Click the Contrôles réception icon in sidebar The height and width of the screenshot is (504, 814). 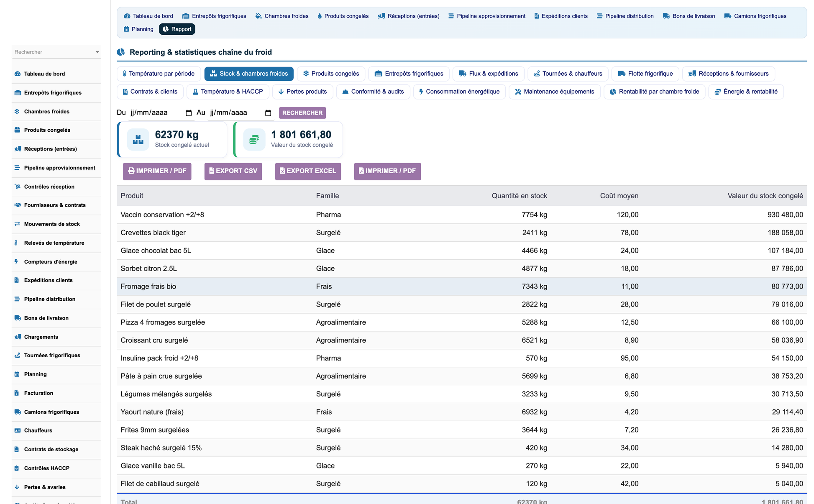point(17,187)
